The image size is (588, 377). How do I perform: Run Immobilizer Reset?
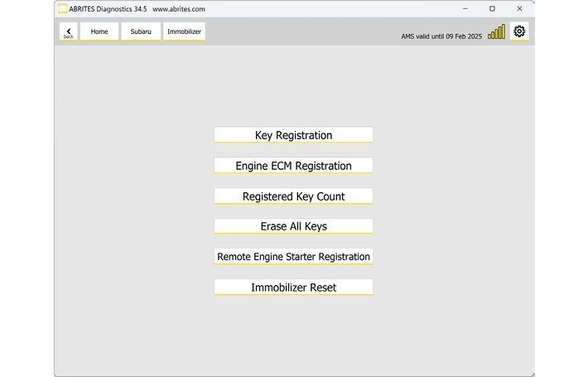(x=293, y=288)
